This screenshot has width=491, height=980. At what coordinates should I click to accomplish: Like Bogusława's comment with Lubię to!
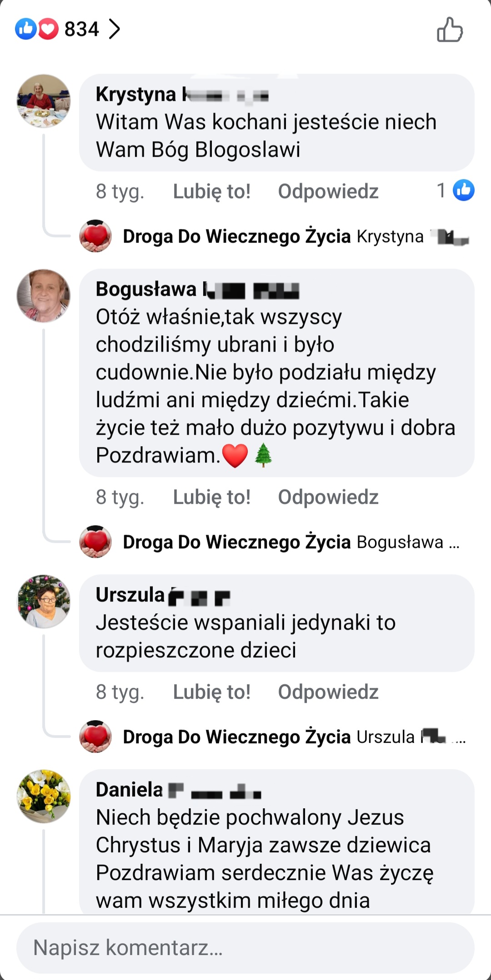click(x=212, y=497)
